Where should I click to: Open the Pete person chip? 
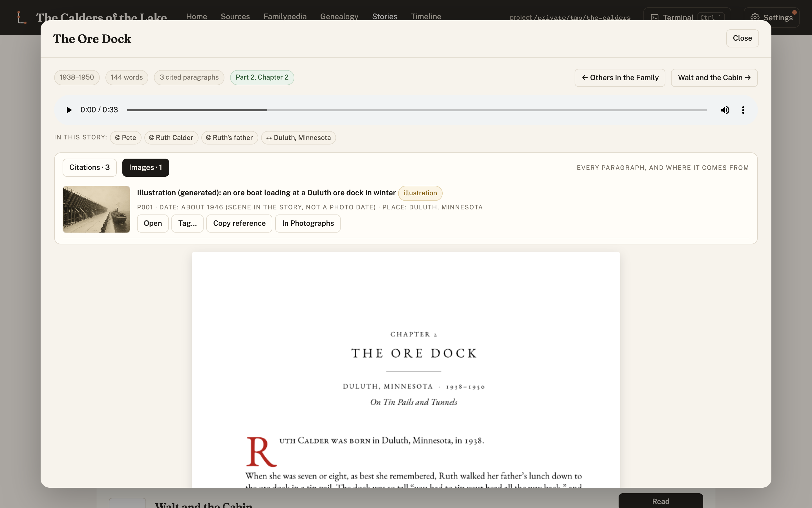[x=125, y=138]
